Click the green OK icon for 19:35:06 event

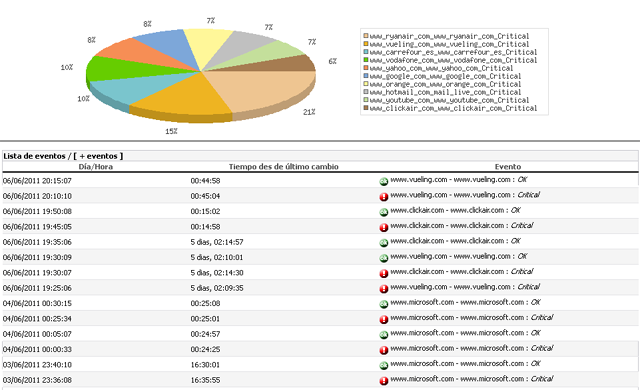(x=384, y=243)
